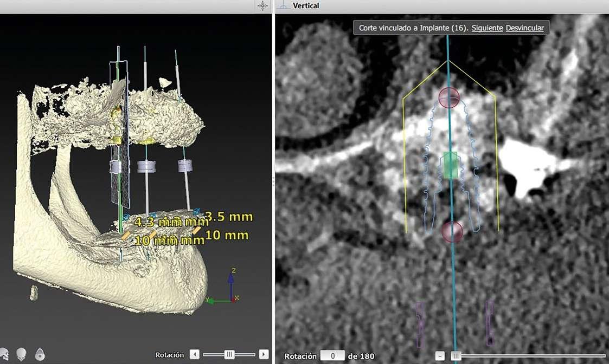Click the Rotación angle input showing 0

pos(332,356)
